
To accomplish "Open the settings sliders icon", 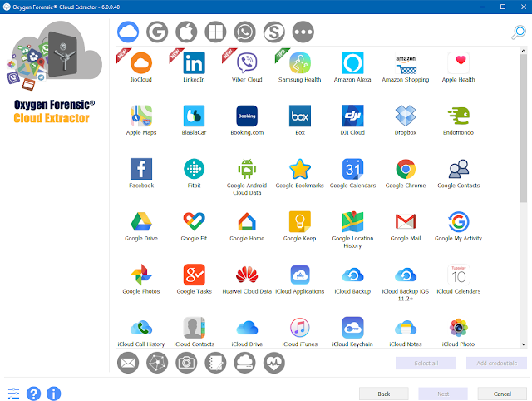I will 13,394.
